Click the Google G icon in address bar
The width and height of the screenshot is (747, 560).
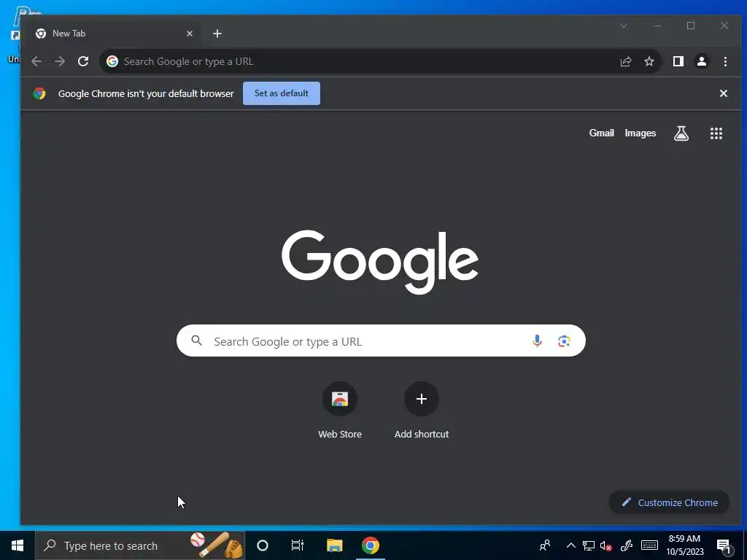point(112,61)
